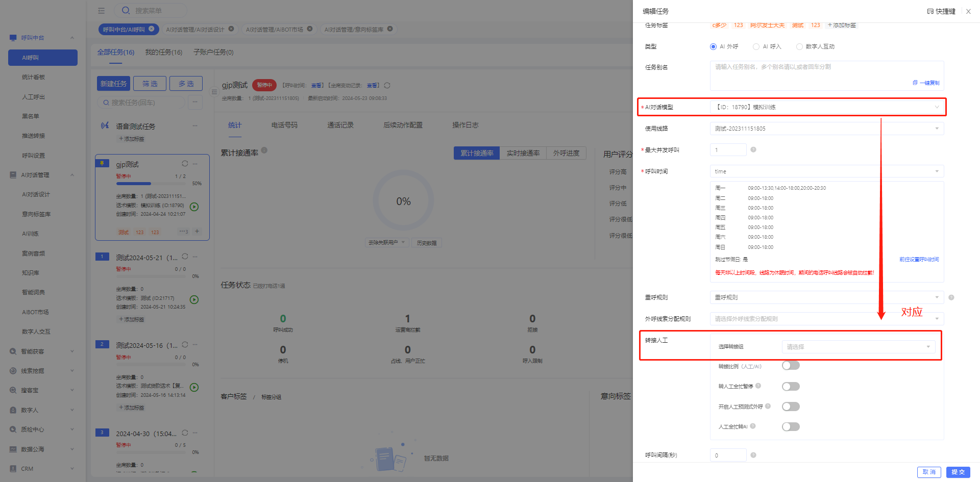Open 使用线路 dropdown
The height and width of the screenshot is (482, 980).
coord(827,129)
